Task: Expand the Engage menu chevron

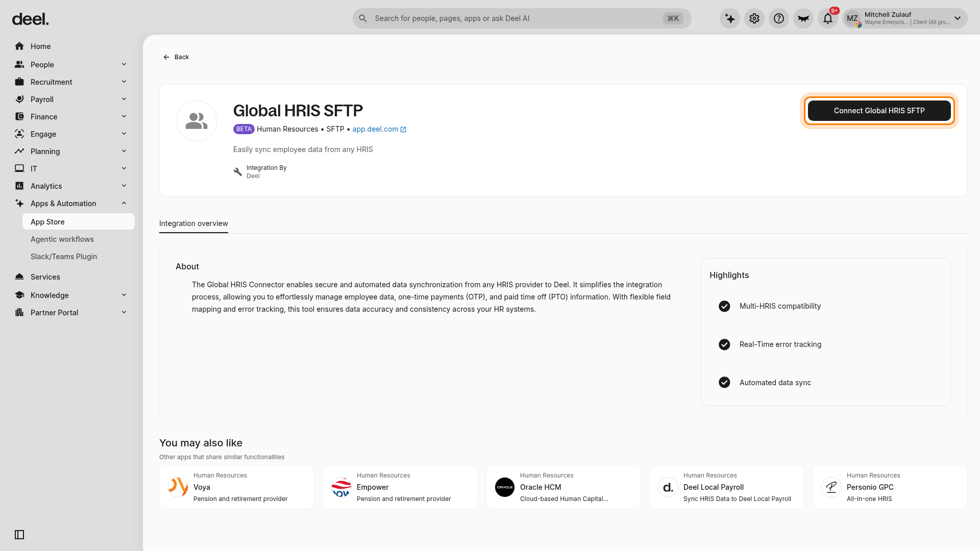Action: pyautogui.click(x=124, y=134)
